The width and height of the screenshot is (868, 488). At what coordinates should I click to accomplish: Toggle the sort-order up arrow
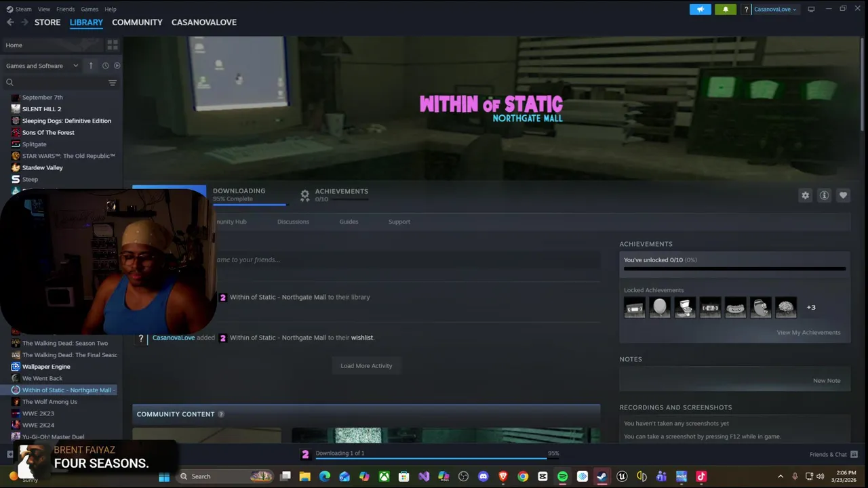click(90, 66)
